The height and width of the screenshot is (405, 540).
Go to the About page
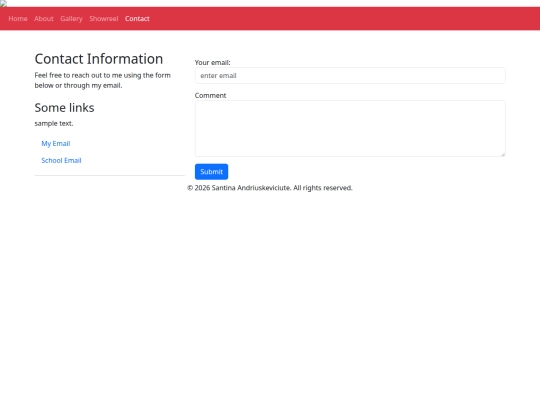tap(44, 19)
